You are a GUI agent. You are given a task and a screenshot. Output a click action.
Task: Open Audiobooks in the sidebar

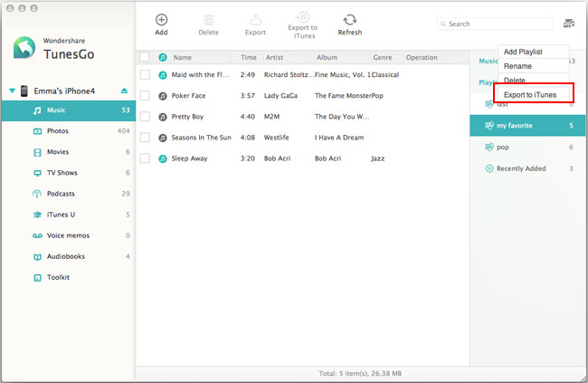pos(69,256)
